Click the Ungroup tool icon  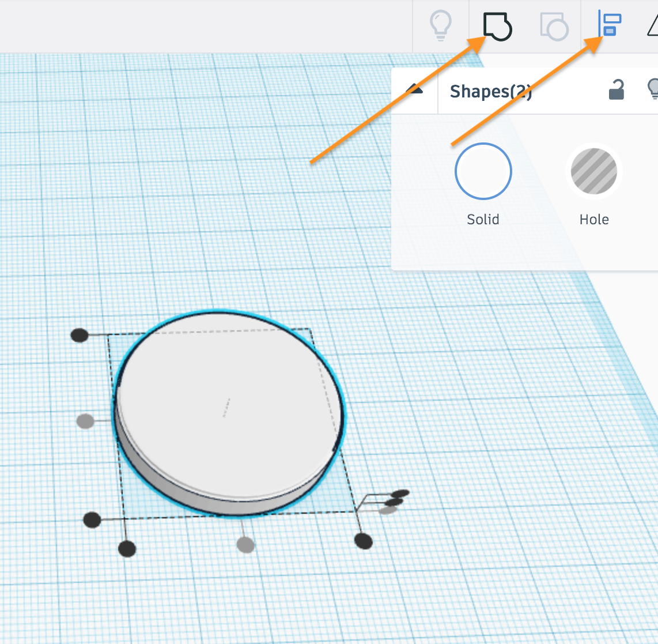tap(553, 26)
